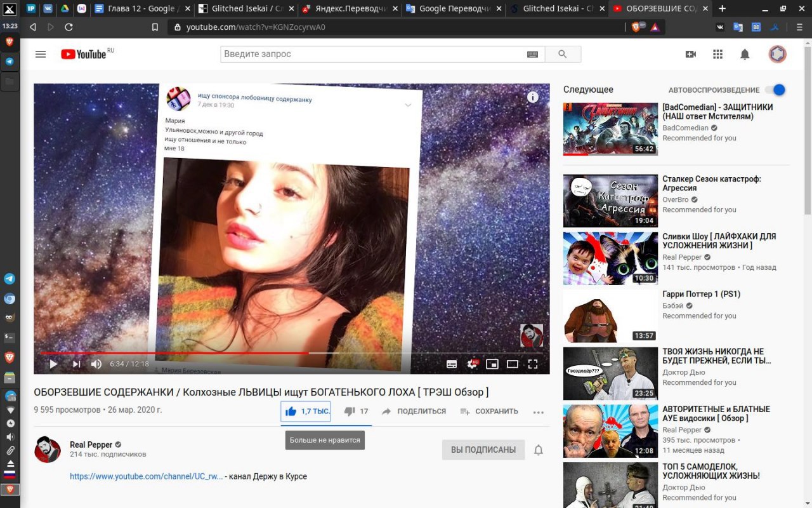The width and height of the screenshot is (812, 508).
Task: Click channel watermark in video corner
Action: click(x=532, y=335)
